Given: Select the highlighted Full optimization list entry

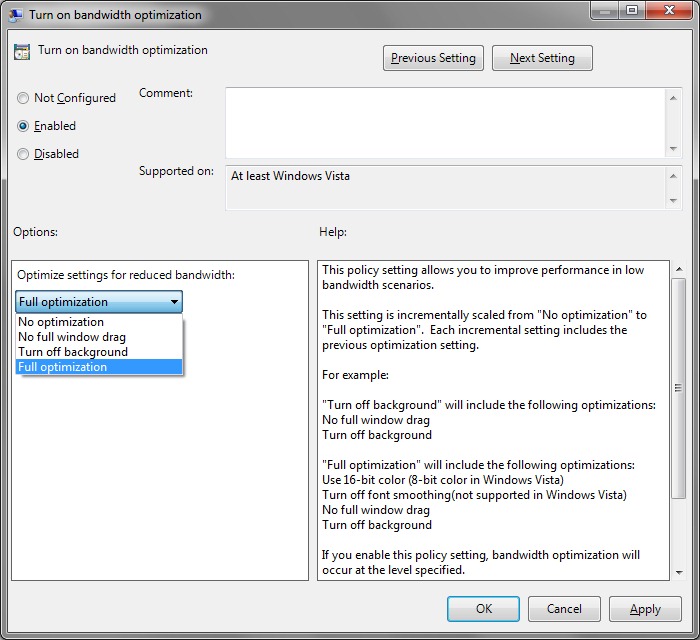Looking at the screenshot, I should [63, 367].
